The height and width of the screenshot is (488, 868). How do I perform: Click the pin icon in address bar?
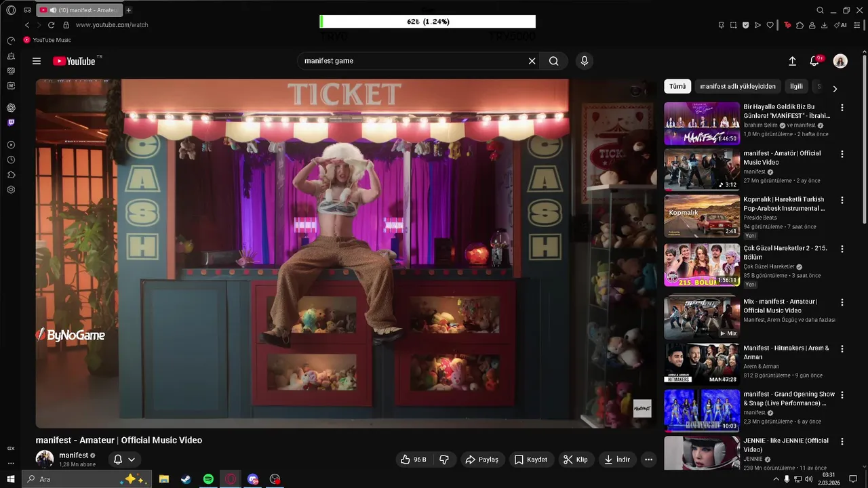tap(721, 25)
